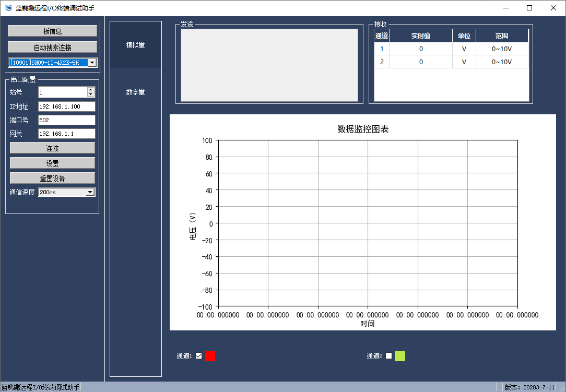The height and width of the screenshot is (392, 566).
Task: Enable the 通道2 checkbox
Action: pos(388,356)
